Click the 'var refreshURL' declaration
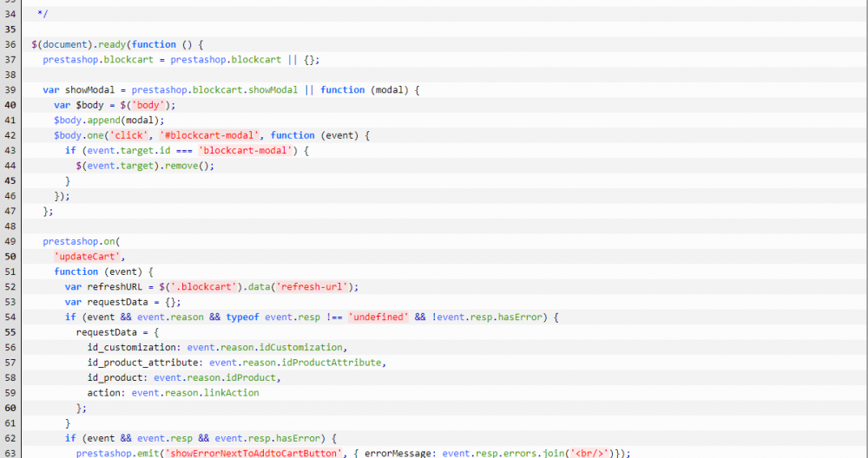The image size is (868, 458). tap(103, 286)
